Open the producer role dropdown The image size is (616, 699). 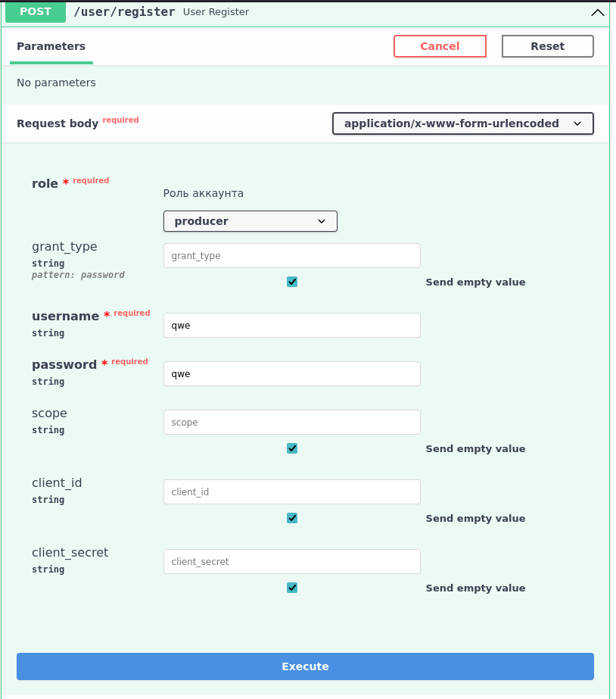(x=250, y=221)
